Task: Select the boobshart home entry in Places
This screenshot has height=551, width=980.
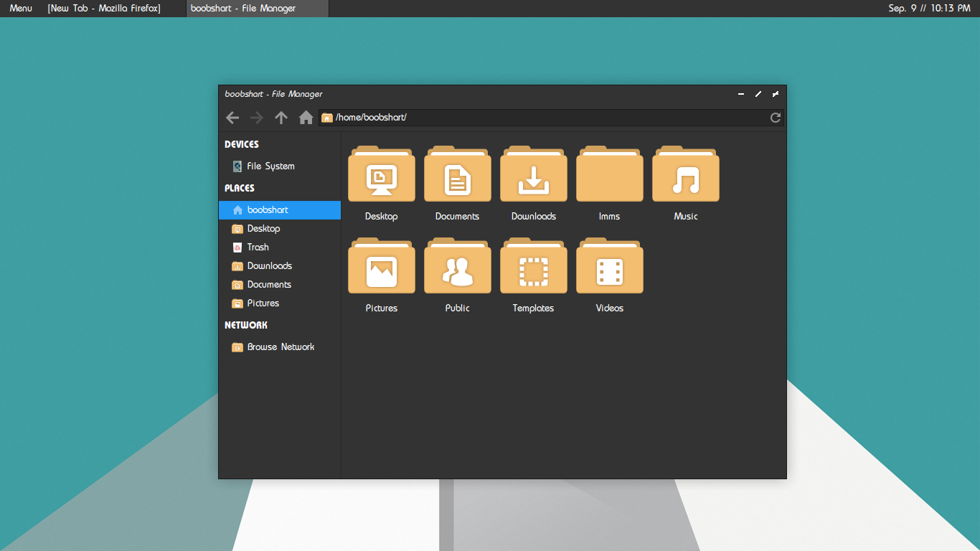Action: (x=266, y=209)
